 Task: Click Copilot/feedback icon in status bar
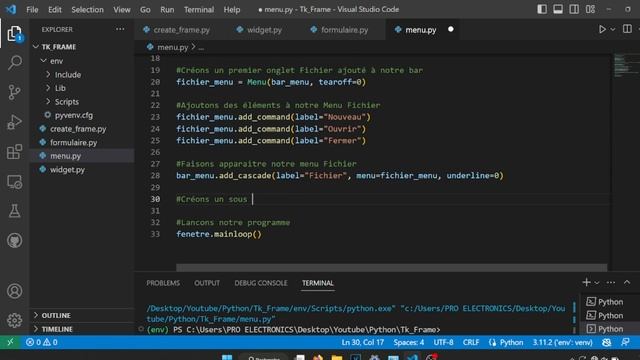(x=607, y=342)
